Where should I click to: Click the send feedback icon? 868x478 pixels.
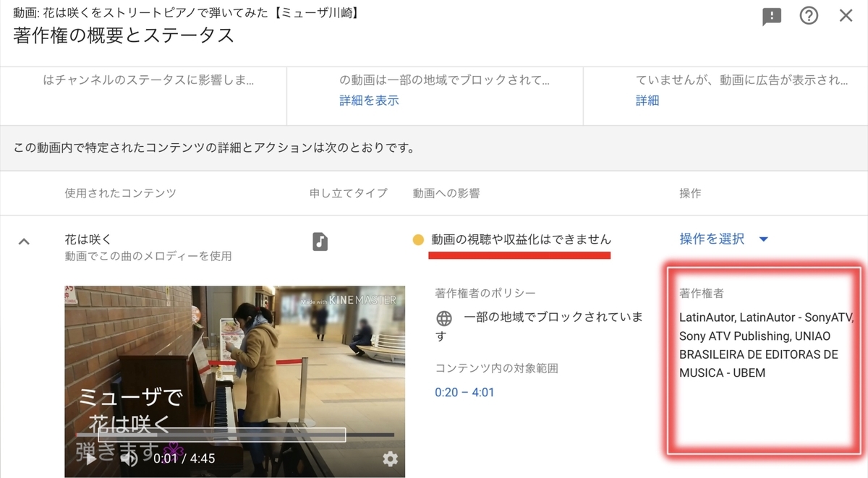click(x=772, y=17)
